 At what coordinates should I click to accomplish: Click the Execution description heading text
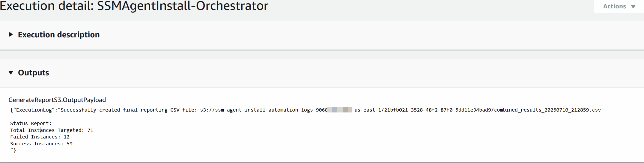point(59,35)
